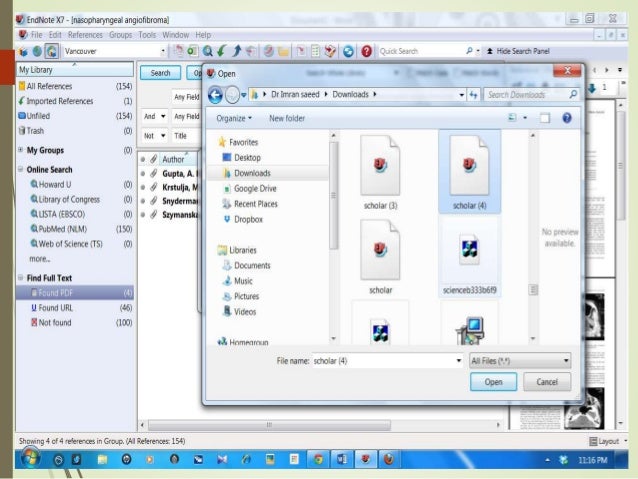Collapse the Find Full Text group
Screen dimensions: 638x479
(21, 278)
